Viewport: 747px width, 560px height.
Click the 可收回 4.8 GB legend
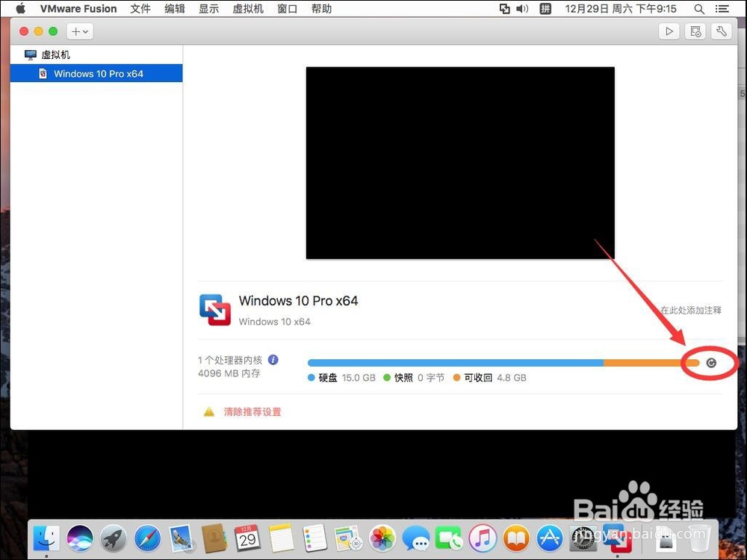pyautogui.click(x=490, y=378)
